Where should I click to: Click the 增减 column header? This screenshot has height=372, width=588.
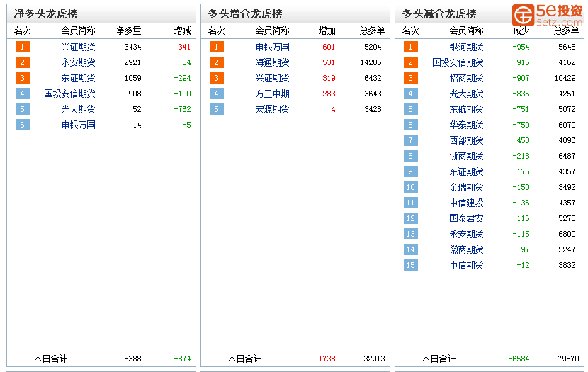coord(183,30)
